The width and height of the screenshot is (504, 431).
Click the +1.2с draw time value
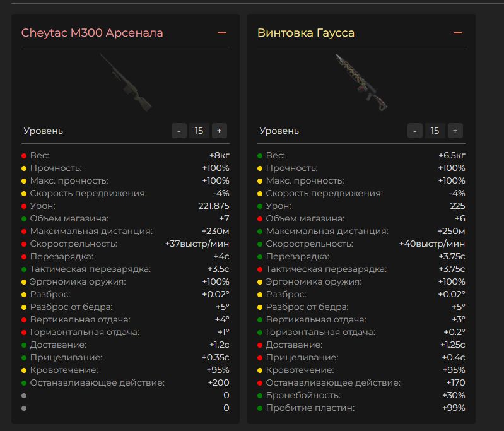(220, 345)
